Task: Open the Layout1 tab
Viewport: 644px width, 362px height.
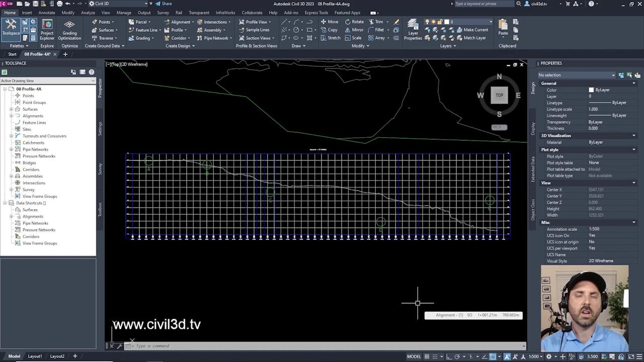Action: coord(34,356)
